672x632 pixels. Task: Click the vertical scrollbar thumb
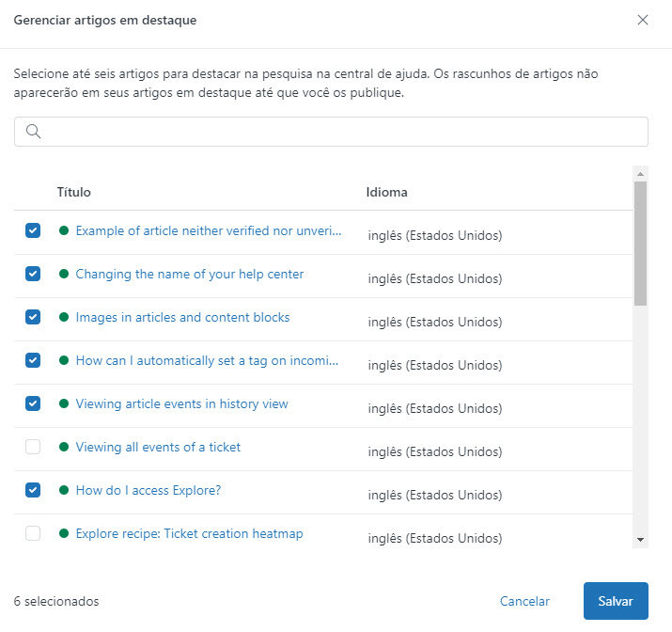pyautogui.click(x=640, y=243)
